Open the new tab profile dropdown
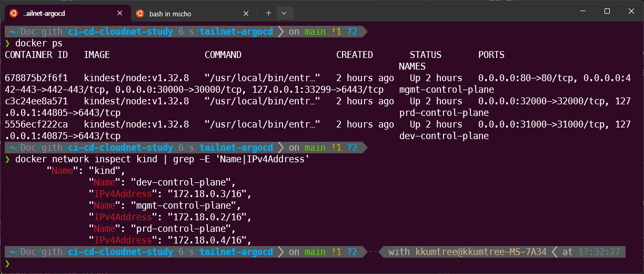Viewport: 644px width, 274px height. [284, 13]
